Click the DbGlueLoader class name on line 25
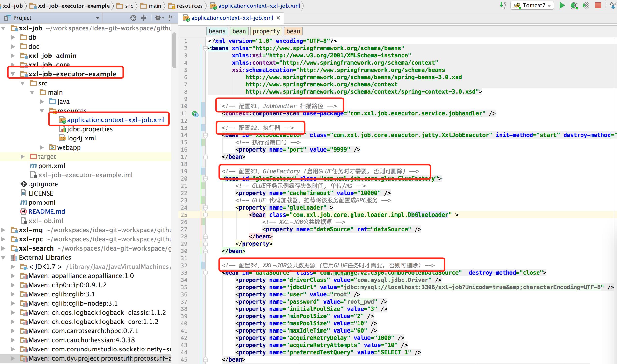Screen dimensions: 617x364 (x=428, y=215)
